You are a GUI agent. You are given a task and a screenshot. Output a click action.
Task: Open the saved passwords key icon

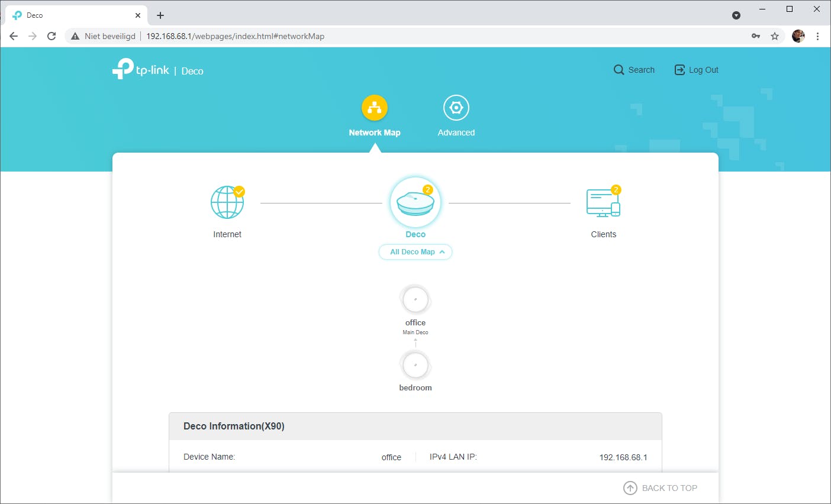756,36
